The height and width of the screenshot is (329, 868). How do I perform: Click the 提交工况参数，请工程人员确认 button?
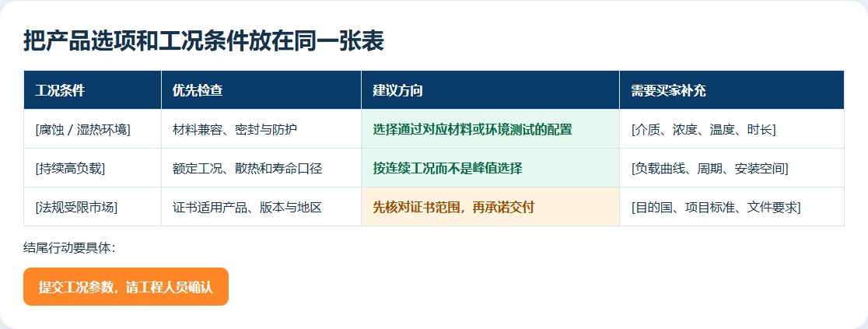[x=126, y=287]
